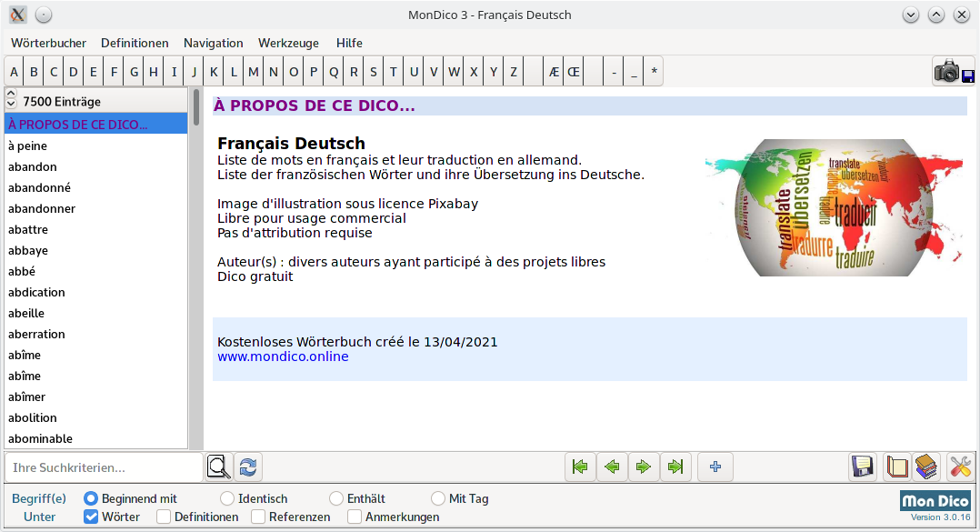
Task: Select the entry 'abandon'
Action: [96, 167]
